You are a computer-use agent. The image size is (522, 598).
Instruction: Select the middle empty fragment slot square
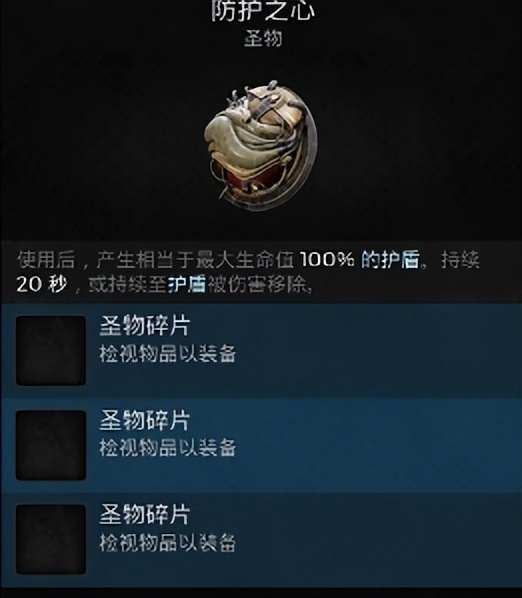click(x=51, y=445)
